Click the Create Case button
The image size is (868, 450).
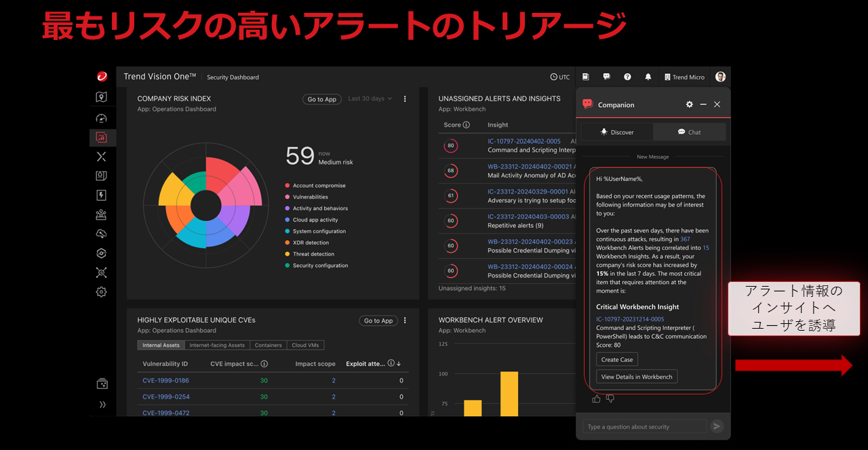click(x=617, y=359)
